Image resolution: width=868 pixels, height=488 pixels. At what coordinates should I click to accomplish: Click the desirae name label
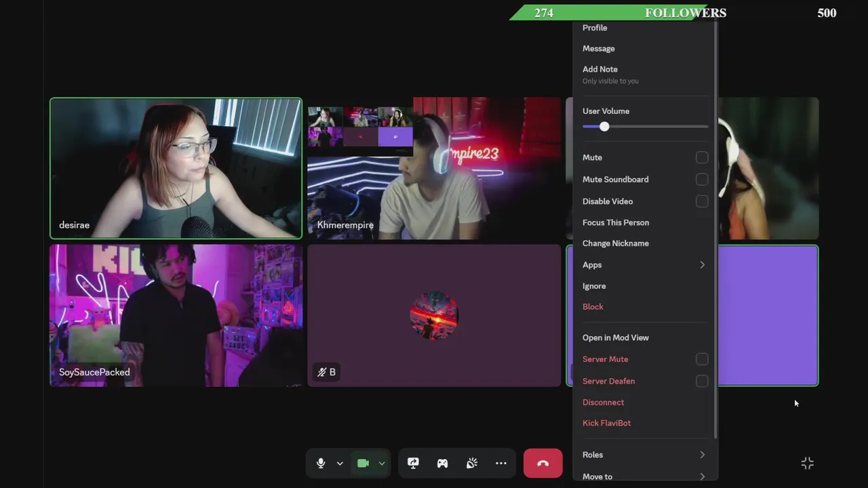coord(75,225)
